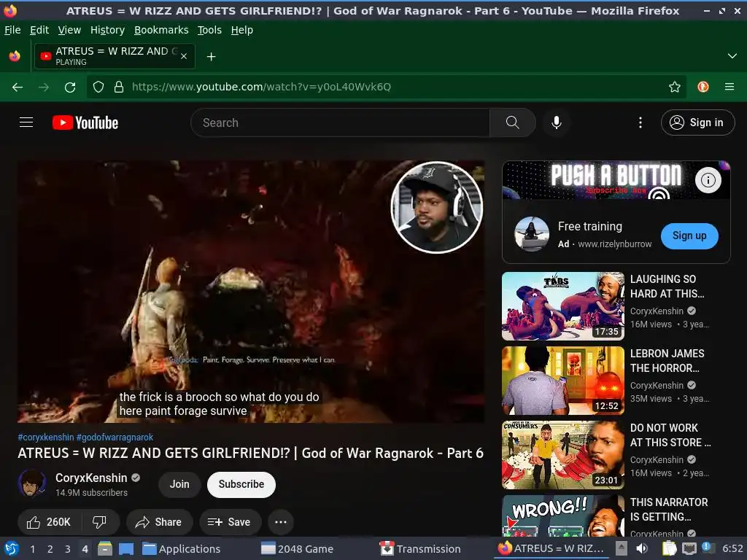The image size is (747, 560).
Task: View site security padlock info
Action: pyautogui.click(x=119, y=87)
